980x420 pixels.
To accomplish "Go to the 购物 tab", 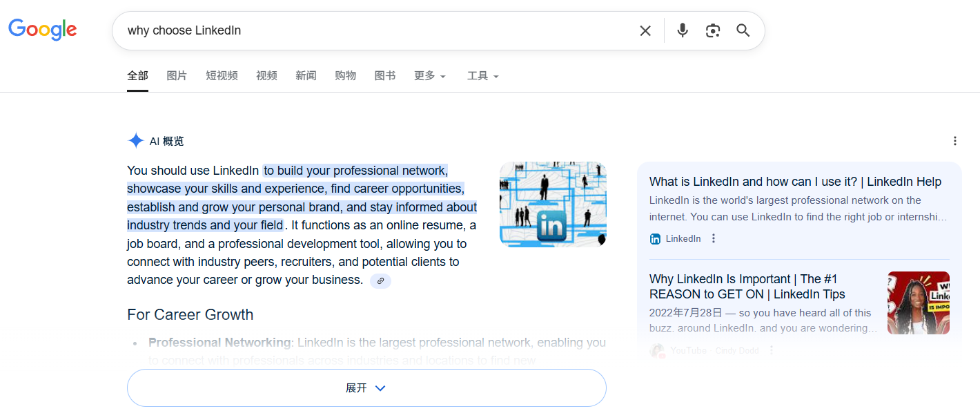I will pos(345,76).
